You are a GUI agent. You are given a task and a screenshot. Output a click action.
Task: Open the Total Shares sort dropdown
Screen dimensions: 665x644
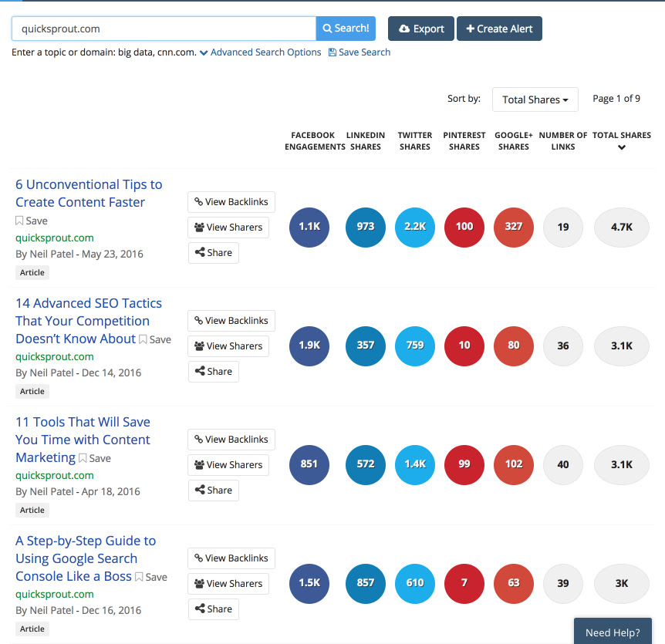pos(535,99)
